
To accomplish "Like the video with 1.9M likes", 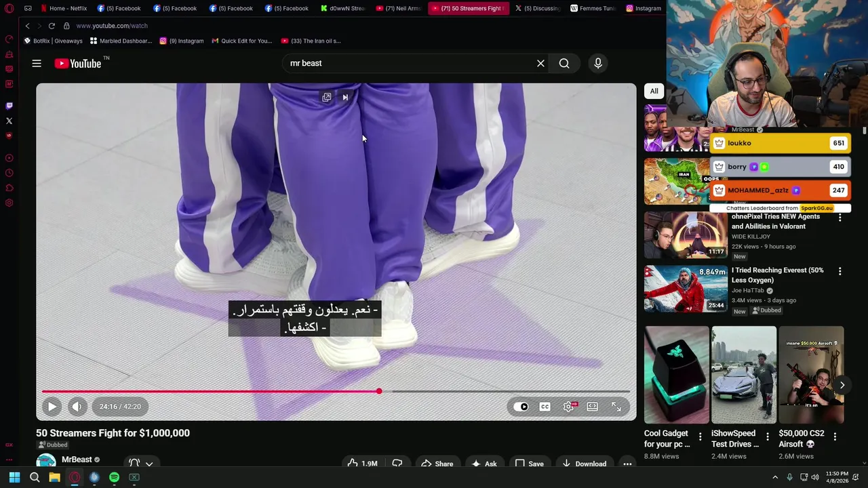I will pyautogui.click(x=362, y=464).
